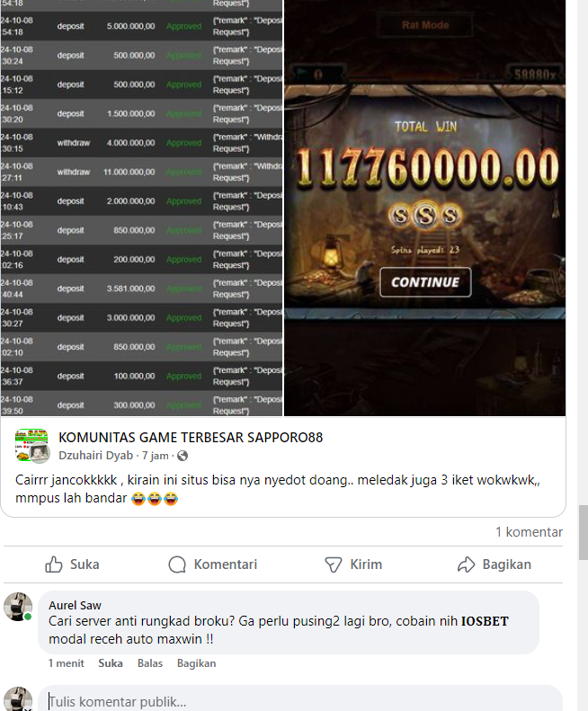588x711 pixels.
Task: Click the thumbs-up Suka icon
Action: 54,564
